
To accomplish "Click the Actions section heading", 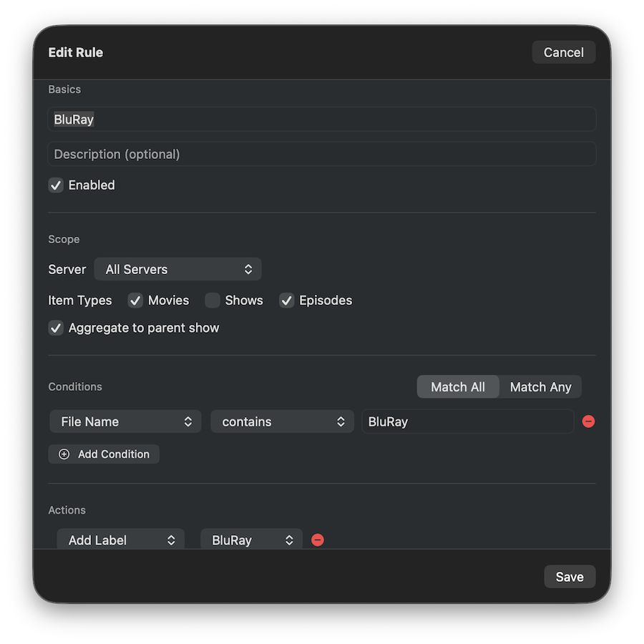I will click(67, 509).
